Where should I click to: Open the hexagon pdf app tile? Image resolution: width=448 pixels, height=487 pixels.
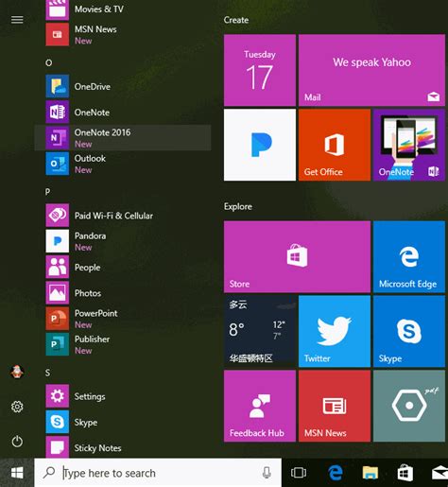[409, 406]
